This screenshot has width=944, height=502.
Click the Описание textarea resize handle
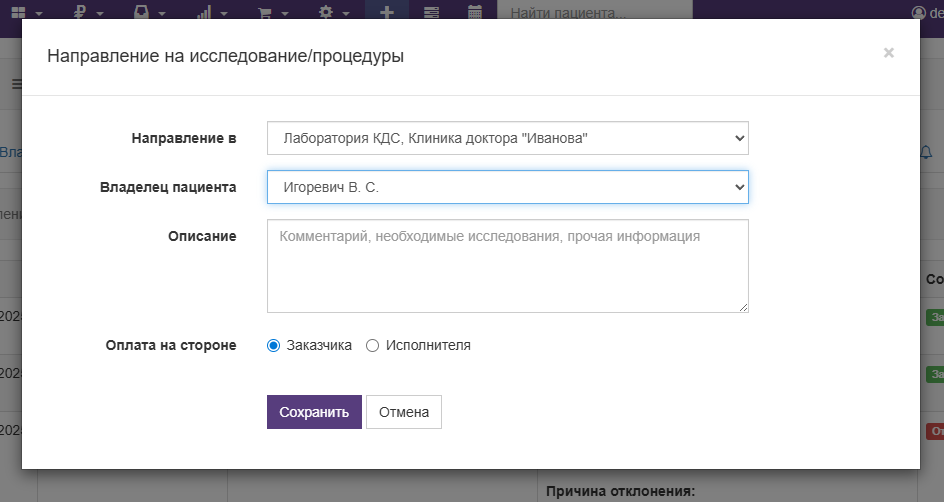(x=743, y=307)
